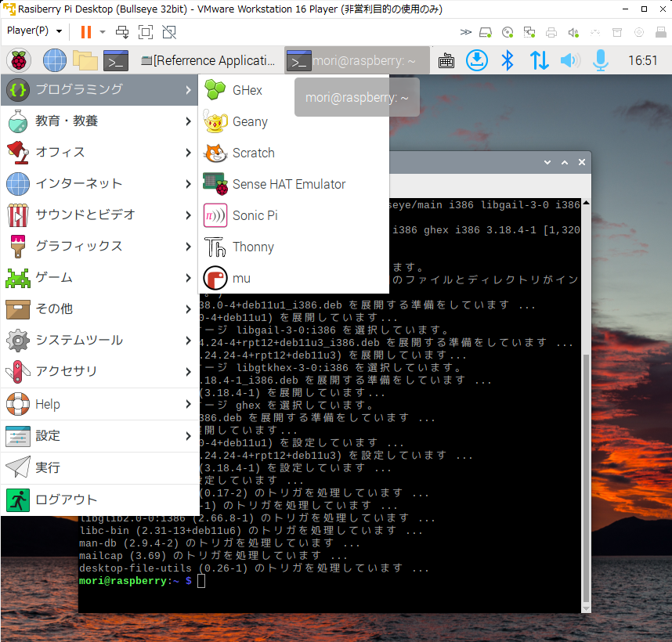Open システムツール menu category

pyautogui.click(x=99, y=341)
